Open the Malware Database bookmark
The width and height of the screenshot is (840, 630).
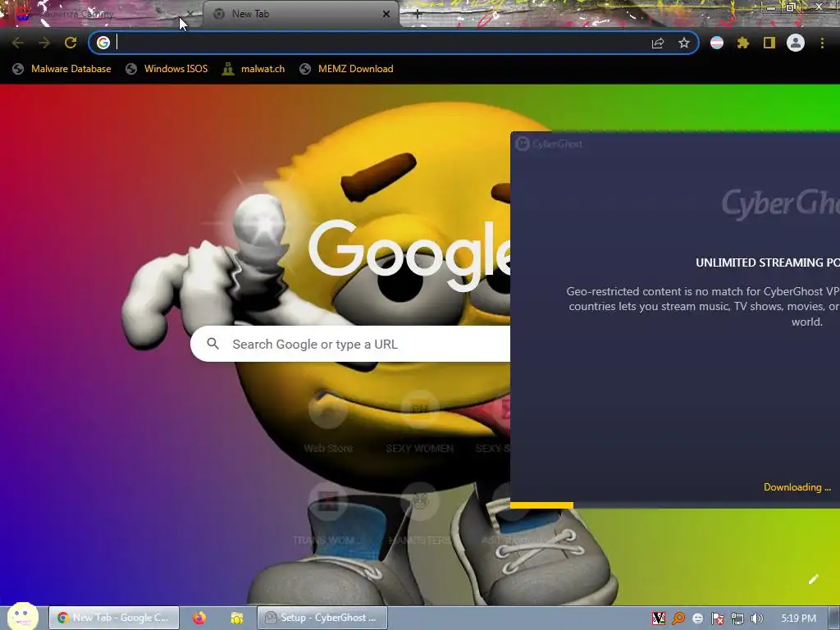62,69
